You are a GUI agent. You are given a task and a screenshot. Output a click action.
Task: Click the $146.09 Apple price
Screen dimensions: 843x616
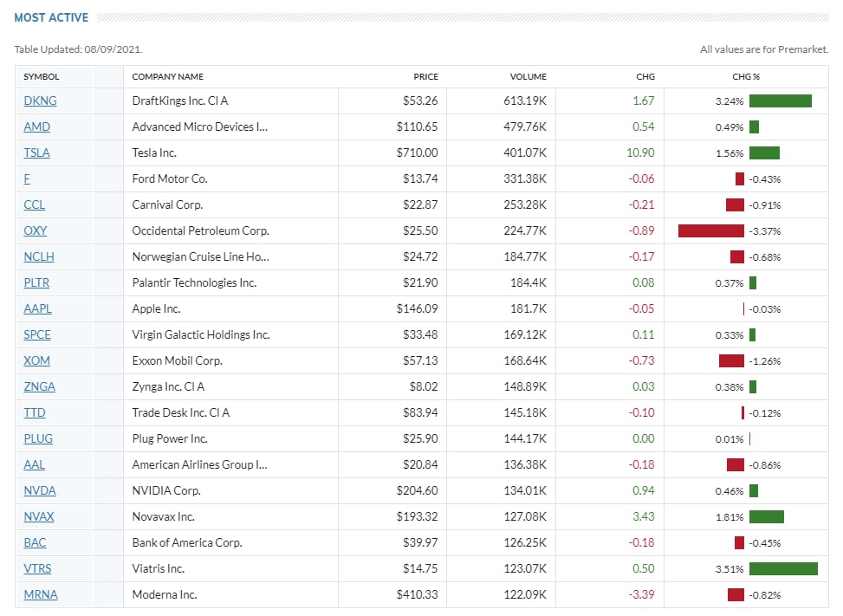pyautogui.click(x=418, y=309)
